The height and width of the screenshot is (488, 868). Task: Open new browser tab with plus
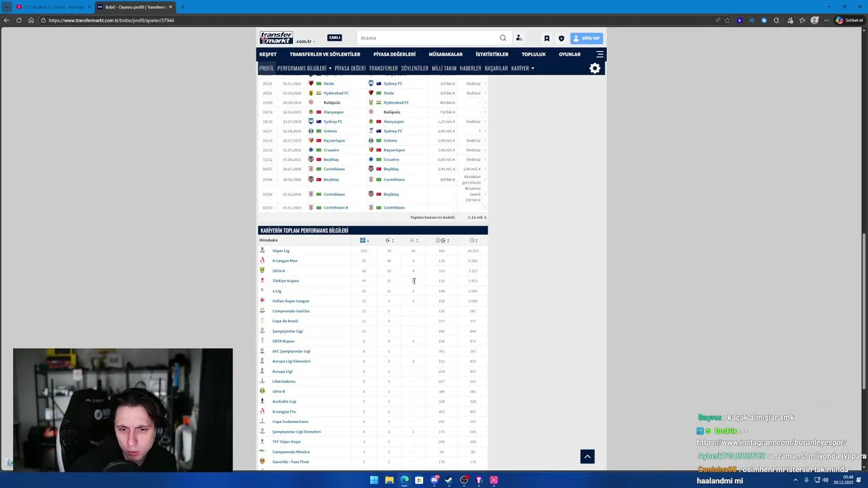[182, 7]
